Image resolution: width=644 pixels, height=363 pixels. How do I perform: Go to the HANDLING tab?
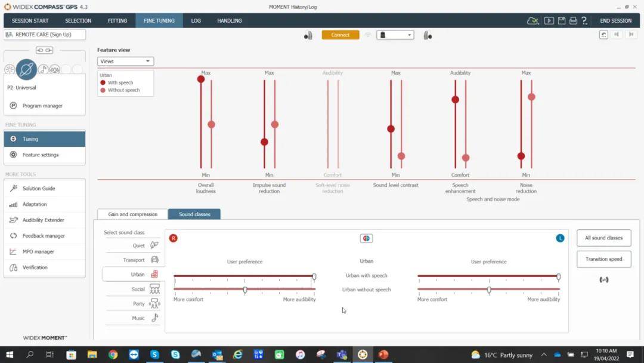click(229, 20)
